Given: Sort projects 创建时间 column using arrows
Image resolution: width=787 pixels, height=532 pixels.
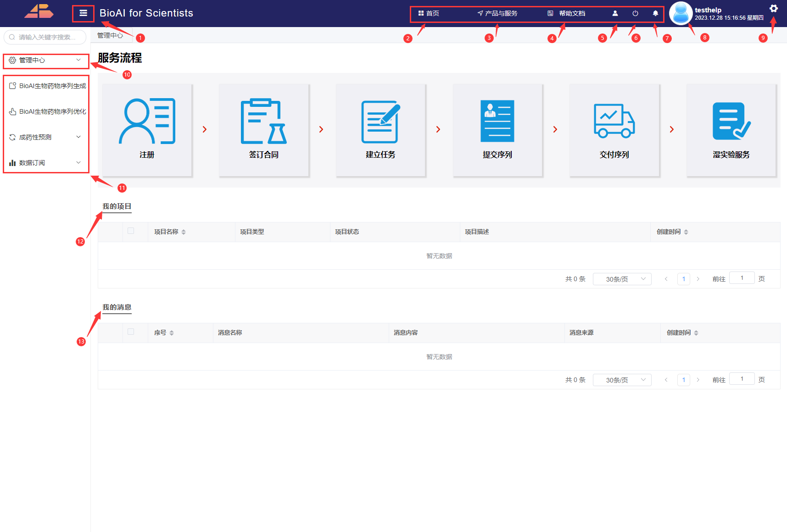Looking at the screenshot, I should point(686,232).
